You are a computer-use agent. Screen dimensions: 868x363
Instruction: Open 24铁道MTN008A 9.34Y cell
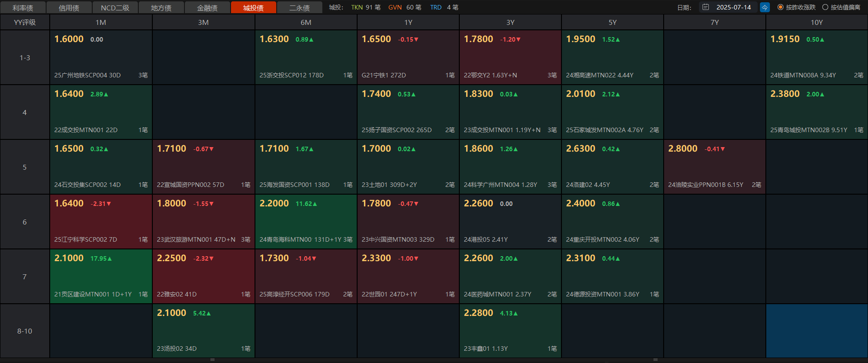(816, 57)
